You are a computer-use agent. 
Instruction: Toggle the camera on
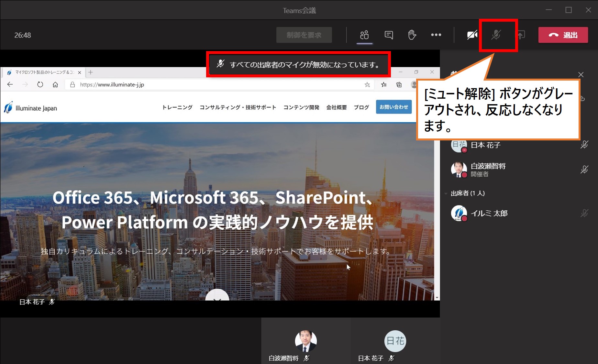472,35
